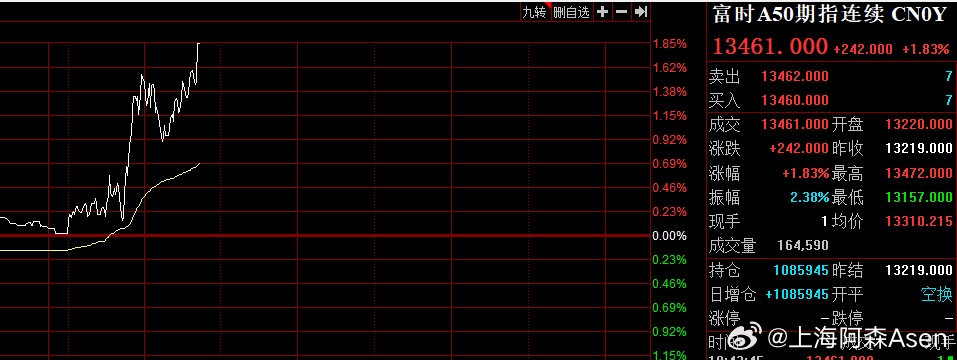
Task: Click the 最高 value 13472.000
Action: pyautogui.click(x=919, y=173)
